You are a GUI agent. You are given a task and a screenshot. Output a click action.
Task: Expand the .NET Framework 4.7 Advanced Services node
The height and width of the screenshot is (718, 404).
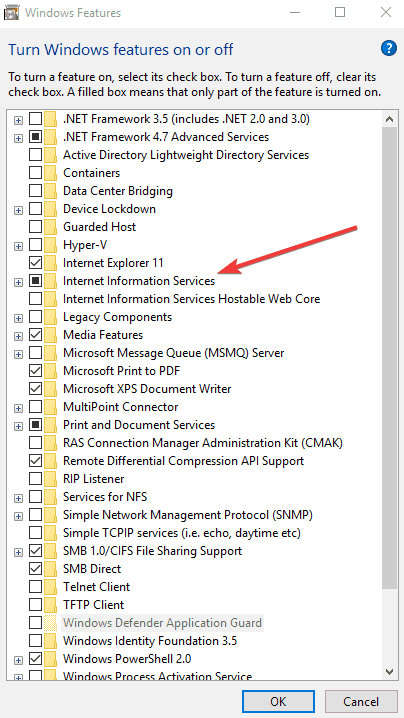[18, 138]
